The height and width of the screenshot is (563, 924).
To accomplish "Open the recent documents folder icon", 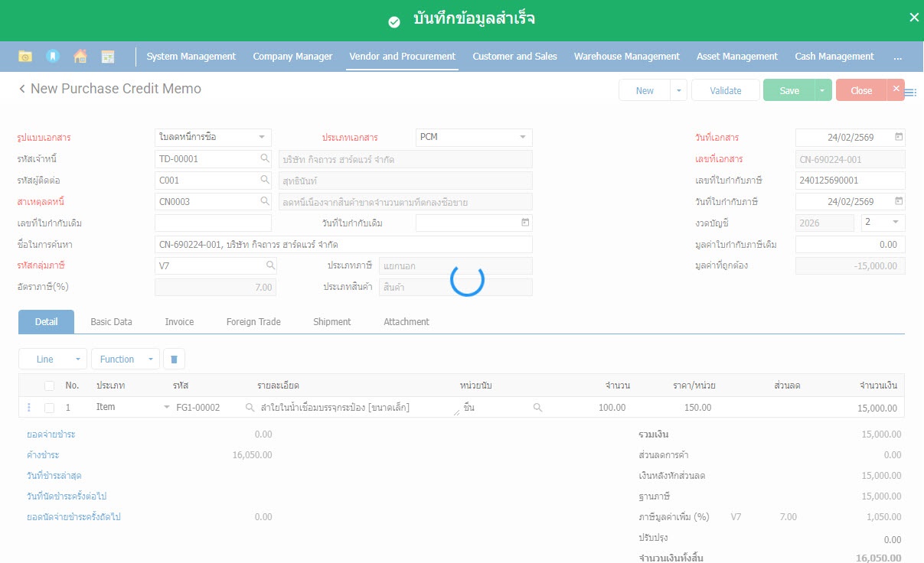I will pyautogui.click(x=25, y=57).
